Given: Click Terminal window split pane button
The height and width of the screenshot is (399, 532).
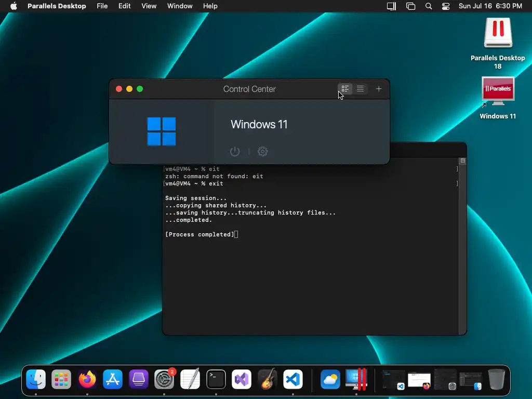Looking at the screenshot, I should (x=463, y=161).
